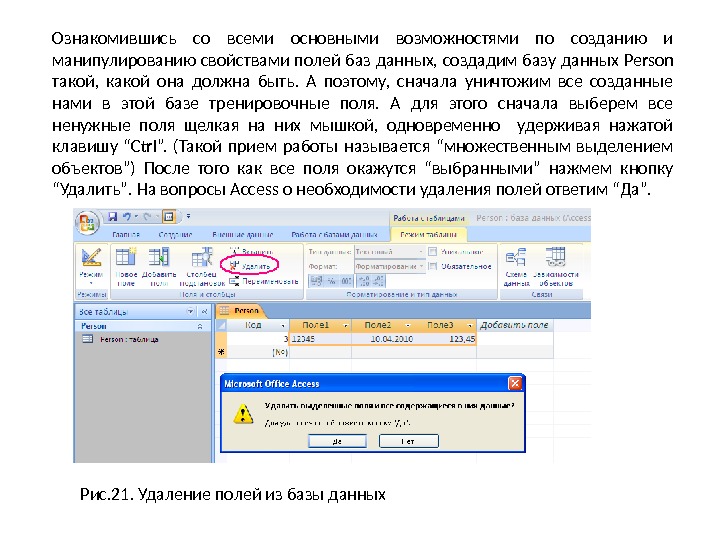Switch to Работа с базами данных tab
This screenshot has width=720, height=540.
[334, 234]
